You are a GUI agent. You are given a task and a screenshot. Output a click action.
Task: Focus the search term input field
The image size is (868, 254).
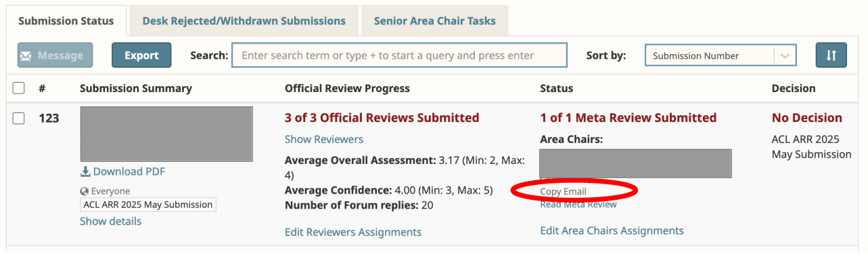(x=399, y=56)
